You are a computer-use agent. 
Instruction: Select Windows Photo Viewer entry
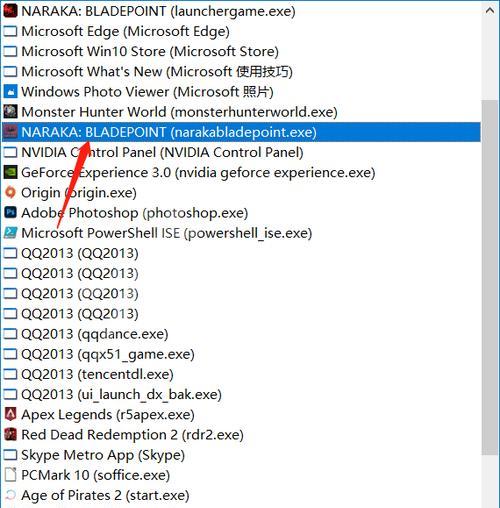coord(241,92)
